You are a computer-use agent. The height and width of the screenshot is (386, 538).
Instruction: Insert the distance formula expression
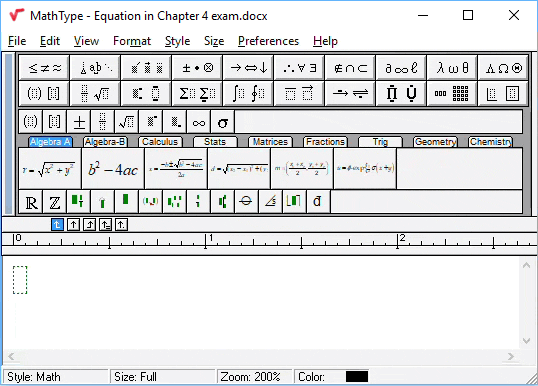pos(239,168)
